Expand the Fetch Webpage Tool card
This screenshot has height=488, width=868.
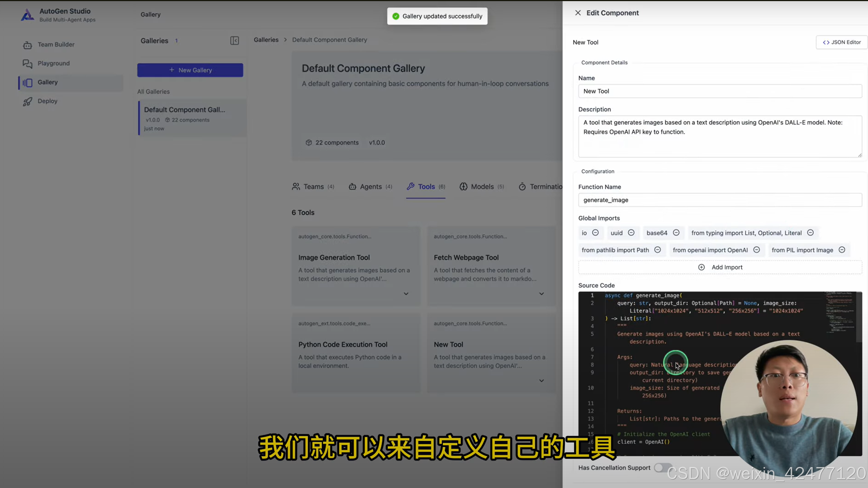(x=541, y=294)
